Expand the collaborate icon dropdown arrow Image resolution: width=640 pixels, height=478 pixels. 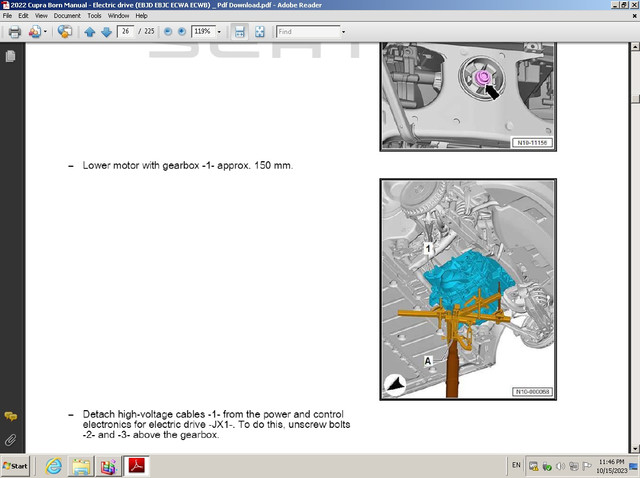click(x=45, y=31)
